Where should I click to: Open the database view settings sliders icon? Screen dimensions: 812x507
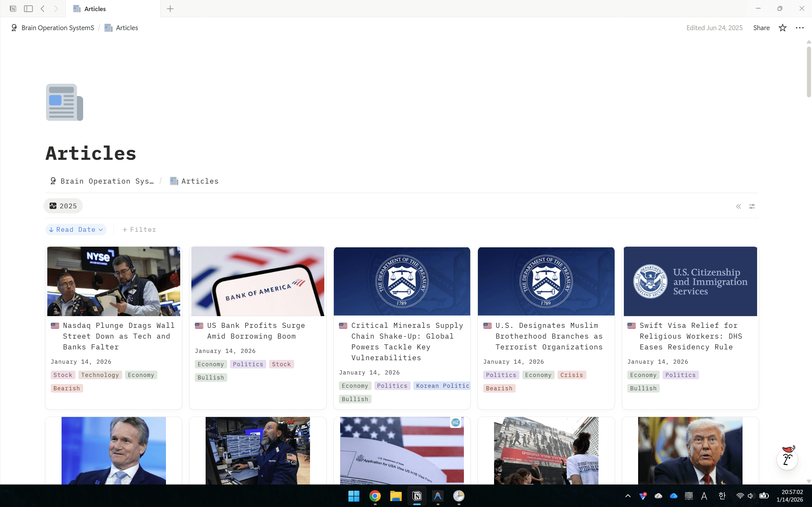pyautogui.click(x=752, y=206)
